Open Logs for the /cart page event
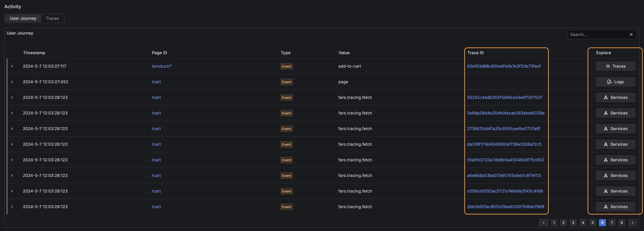 click(x=615, y=82)
